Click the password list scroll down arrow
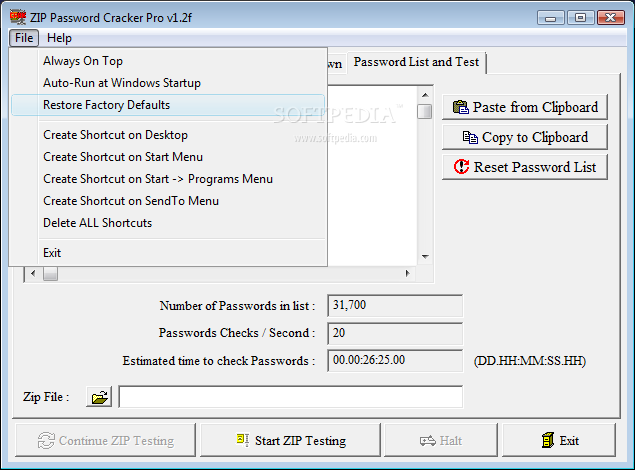Screen dimensions: 635x470 425,257
